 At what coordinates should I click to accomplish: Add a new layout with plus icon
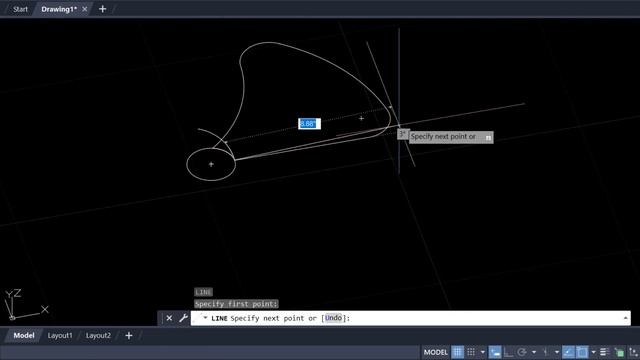[129, 336]
